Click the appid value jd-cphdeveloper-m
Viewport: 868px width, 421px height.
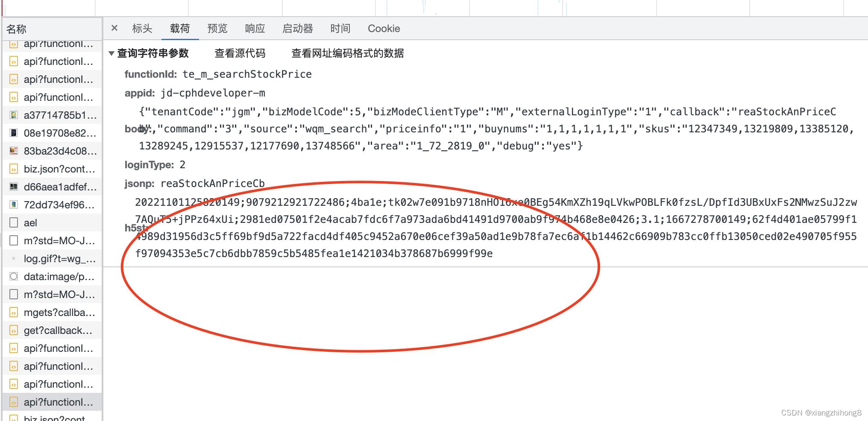[x=213, y=93]
